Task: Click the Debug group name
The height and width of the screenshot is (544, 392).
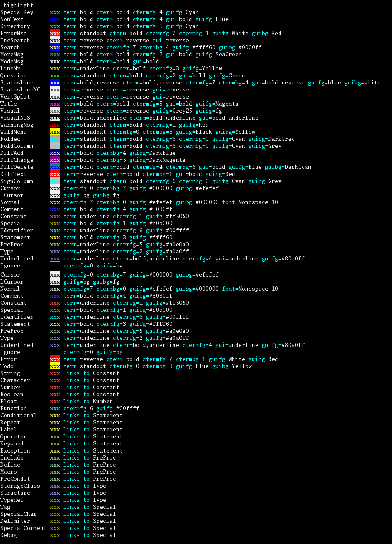Action: (9, 535)
